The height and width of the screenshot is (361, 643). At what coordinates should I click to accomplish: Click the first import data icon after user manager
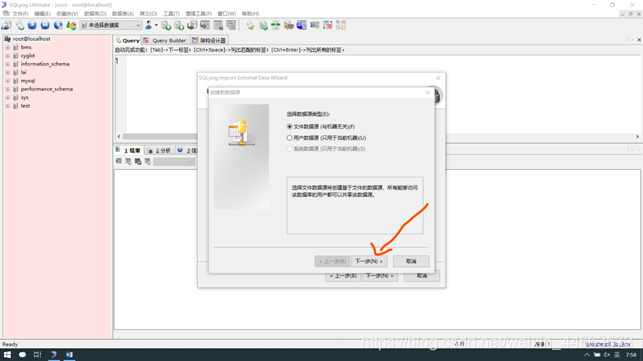[x=166, y=25]
